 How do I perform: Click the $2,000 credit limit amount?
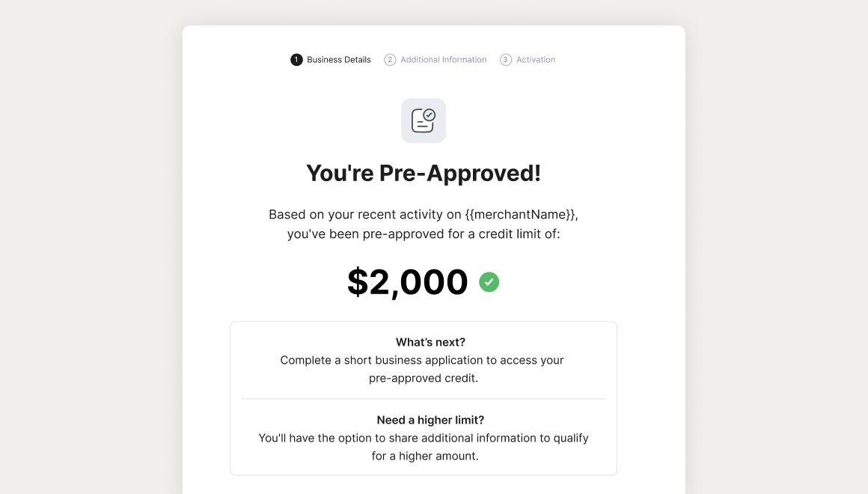[x=408, y=282]
